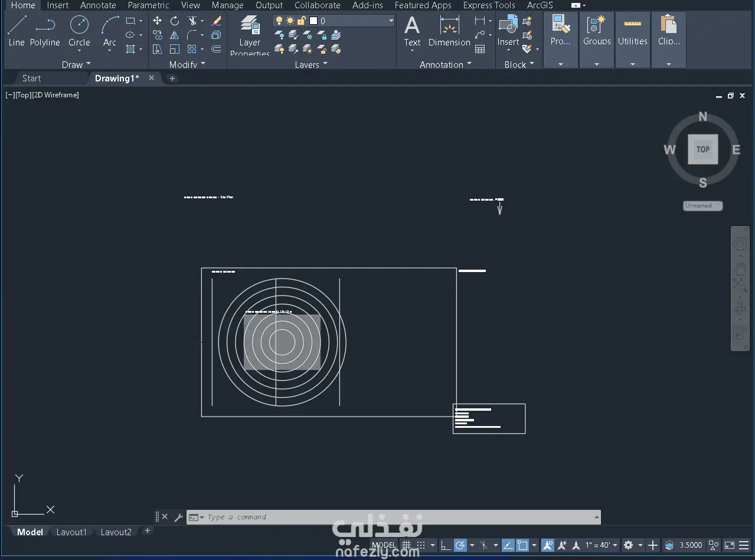Image resolution: width=755 pixels, height=560 pixels.
Task: Open the Insert ribbon tab
Action: tap(58, 5)
